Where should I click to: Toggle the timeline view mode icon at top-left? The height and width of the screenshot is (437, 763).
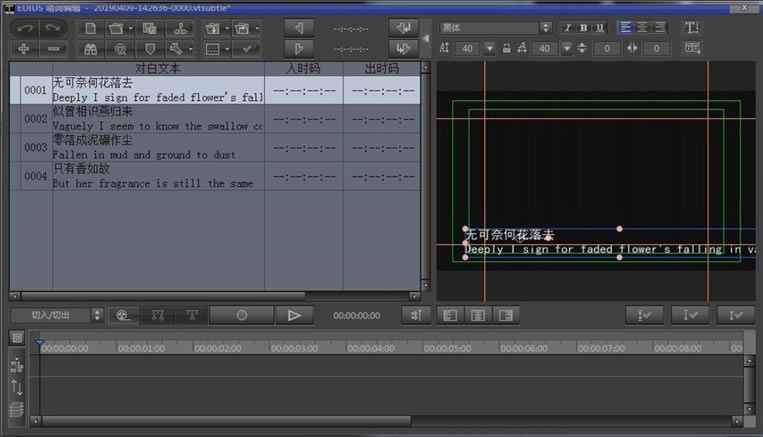tap(17, 338)
